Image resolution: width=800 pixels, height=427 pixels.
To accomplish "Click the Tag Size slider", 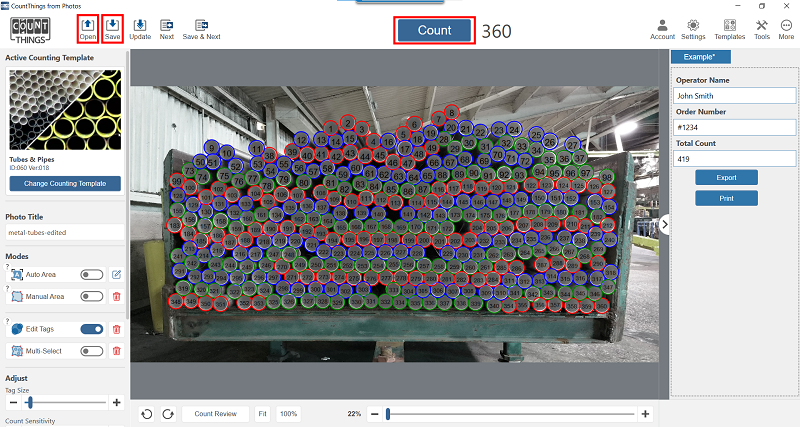I will 65,402.
